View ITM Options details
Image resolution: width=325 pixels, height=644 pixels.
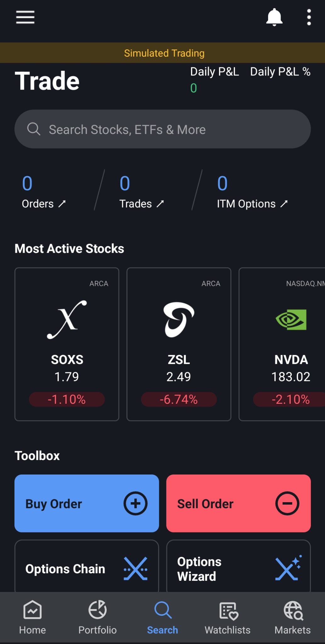coord(252,204)
